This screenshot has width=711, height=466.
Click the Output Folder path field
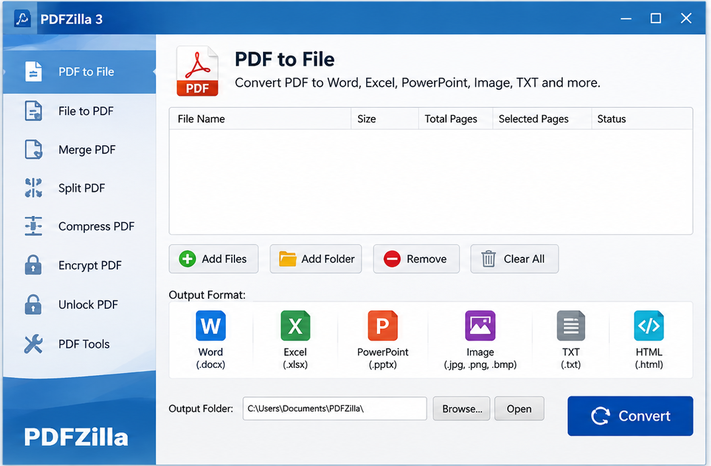(335, 408)
